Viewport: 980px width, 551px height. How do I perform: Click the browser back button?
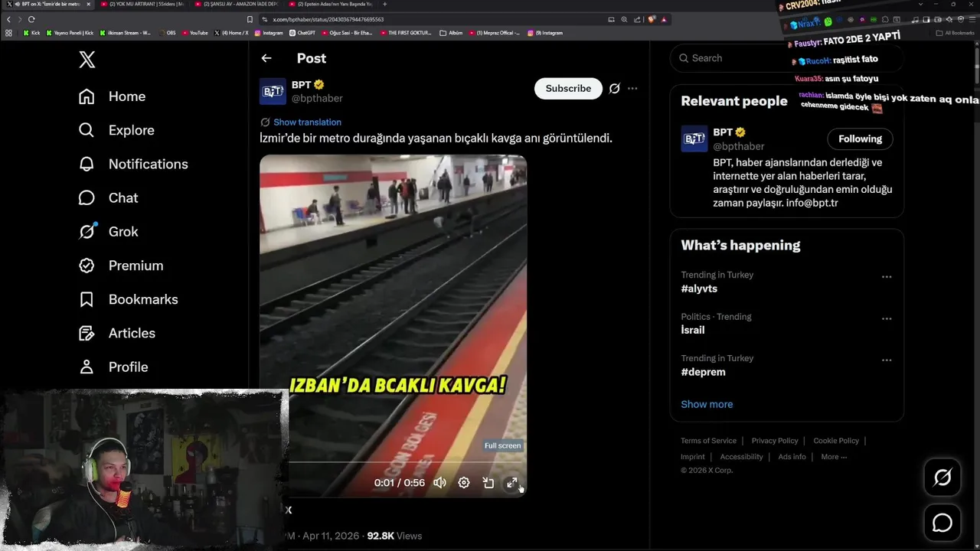(x=8, y=19)
